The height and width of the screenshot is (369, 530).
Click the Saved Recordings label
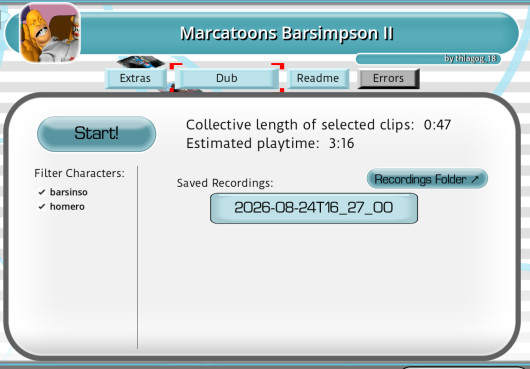tap(225, 183)
